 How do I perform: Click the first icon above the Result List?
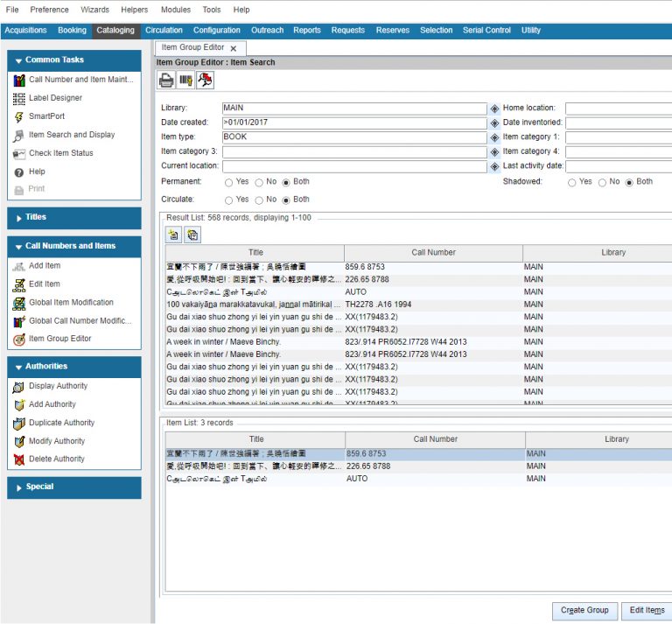coord(174,235)
